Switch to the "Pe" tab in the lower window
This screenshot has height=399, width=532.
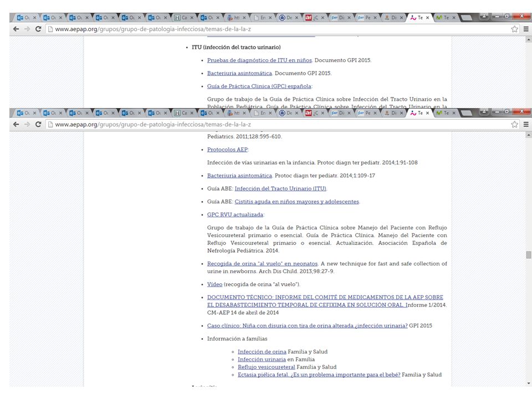[x=366, y=113]
